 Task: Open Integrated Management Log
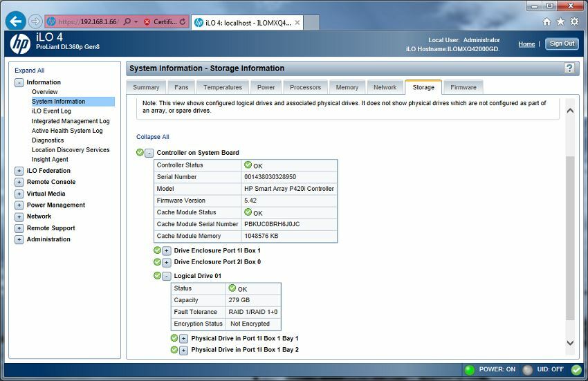pyautogui.click(x=71, y=121)
